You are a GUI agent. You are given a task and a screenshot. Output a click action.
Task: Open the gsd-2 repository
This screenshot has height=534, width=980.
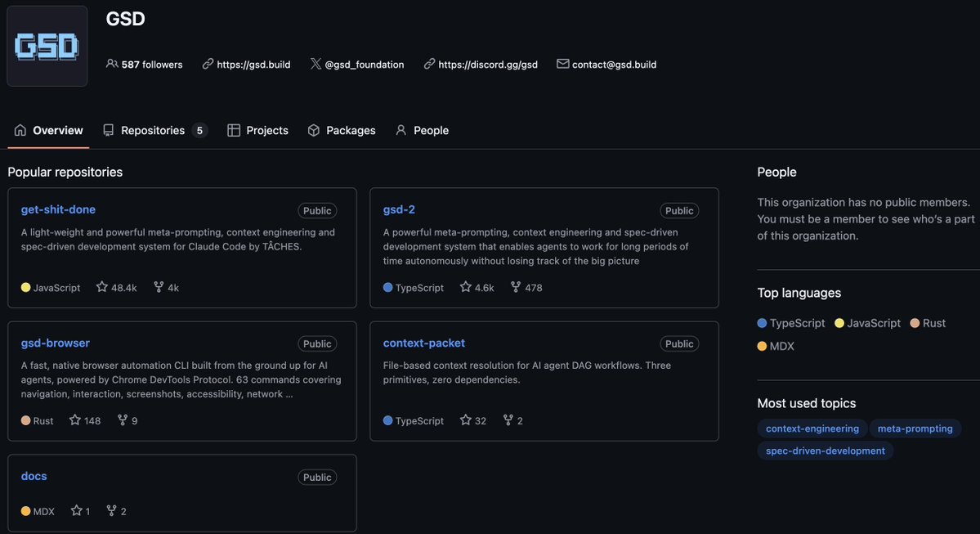click(x=399, y=209)
